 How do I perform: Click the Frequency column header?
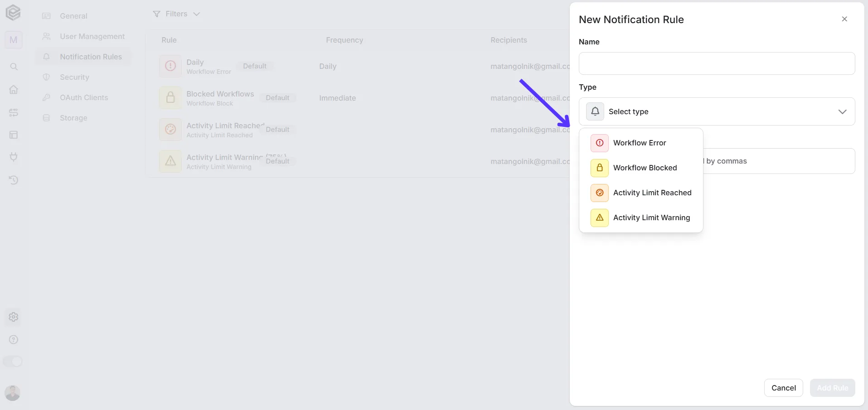click(x=344, y=40)
